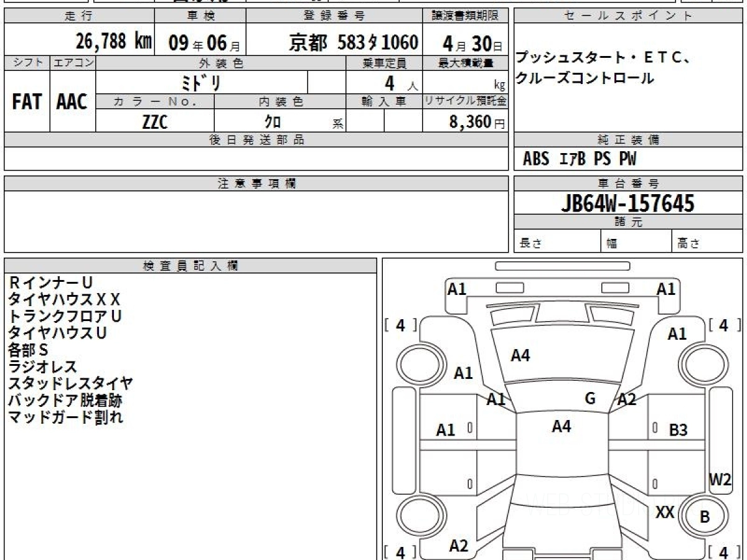This screenshot has width=747, height=560.
Task: Select the color number ZZC
Action: (154, 122)
